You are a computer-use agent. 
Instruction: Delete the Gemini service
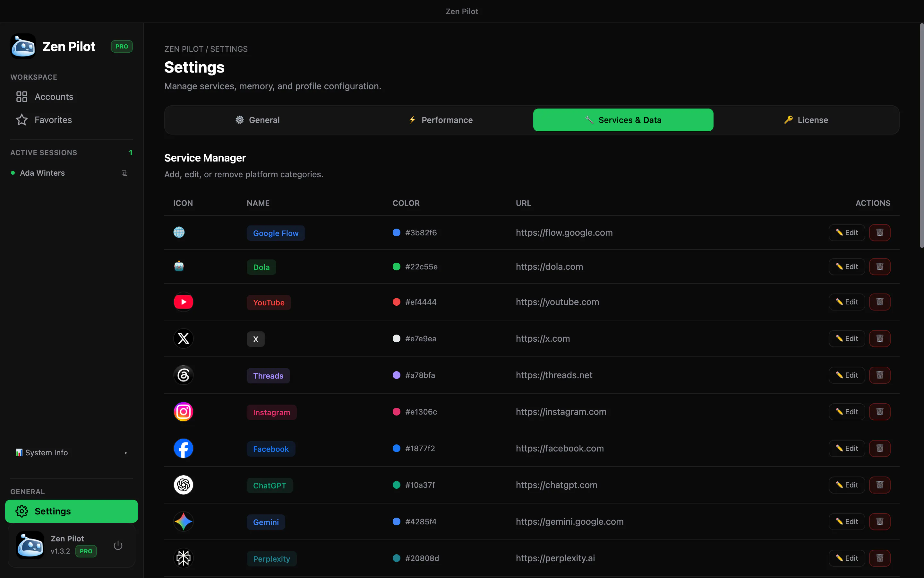(880, 521)
